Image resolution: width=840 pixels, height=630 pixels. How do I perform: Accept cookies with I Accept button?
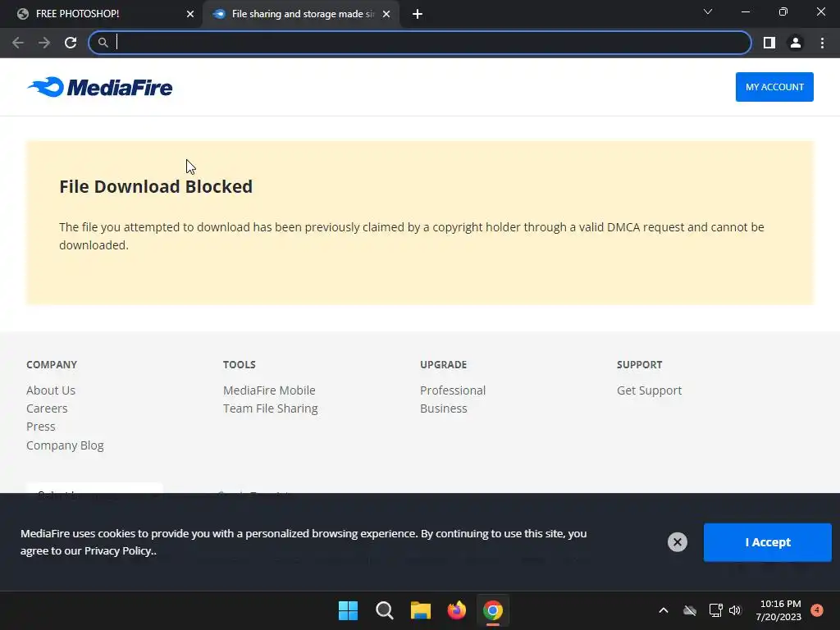[767, 542]
